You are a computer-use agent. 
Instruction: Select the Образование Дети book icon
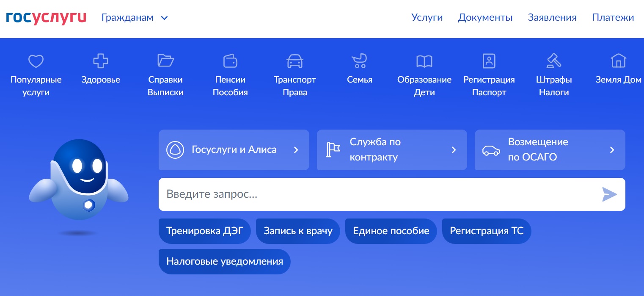pyautogui.click(x=424, y=61)
